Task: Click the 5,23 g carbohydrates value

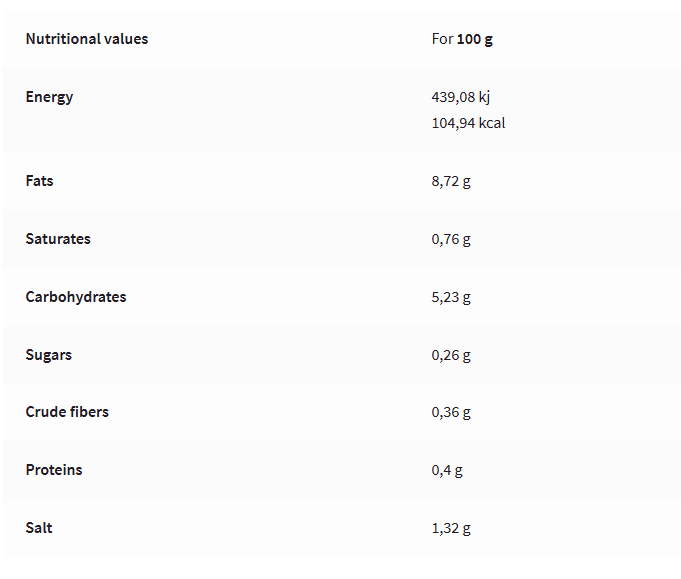Action: point(451,297)
